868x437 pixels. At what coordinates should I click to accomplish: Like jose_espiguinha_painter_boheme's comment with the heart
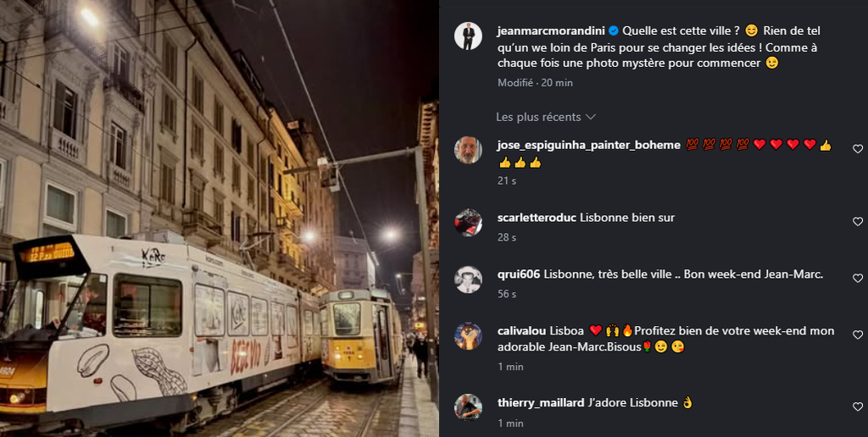(858, 149)
